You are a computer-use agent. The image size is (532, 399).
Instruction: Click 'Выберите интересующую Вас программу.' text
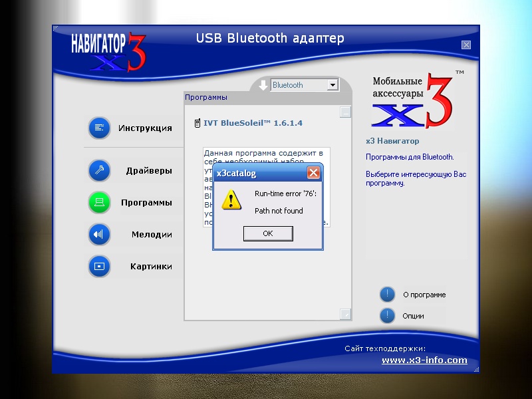click(416, 178)
